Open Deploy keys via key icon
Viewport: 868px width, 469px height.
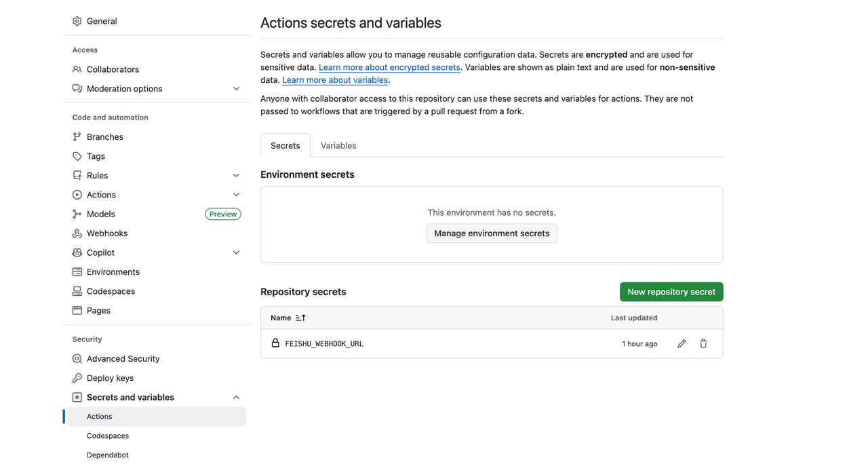tap(77, 378)
